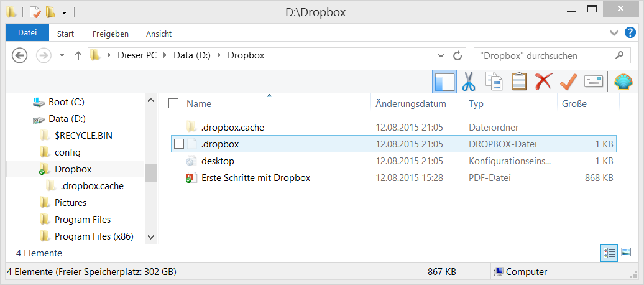
Task: Switch to large thumbnails view icon
Action: (x=626, y=253)
